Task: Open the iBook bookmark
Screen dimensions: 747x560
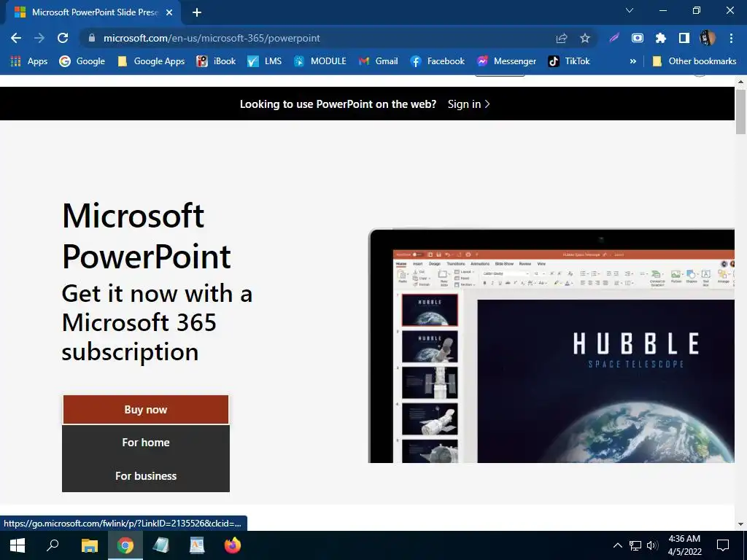Action: [216, 61]
